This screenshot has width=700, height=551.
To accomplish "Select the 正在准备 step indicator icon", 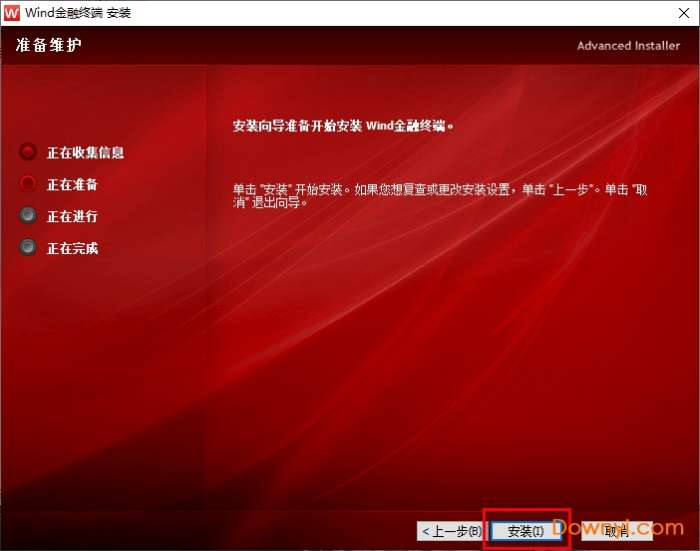I will tap(28, 184).
